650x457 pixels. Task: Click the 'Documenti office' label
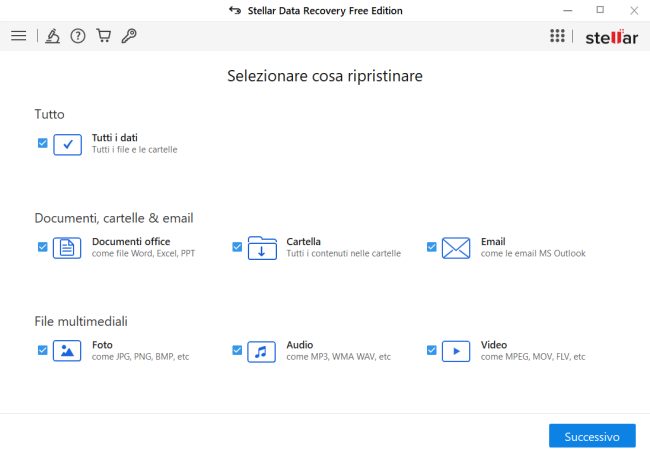point(131,241)
